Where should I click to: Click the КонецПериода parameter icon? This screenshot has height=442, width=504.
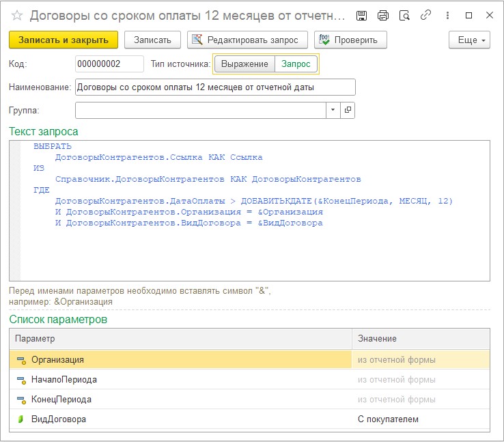point(21,400)
